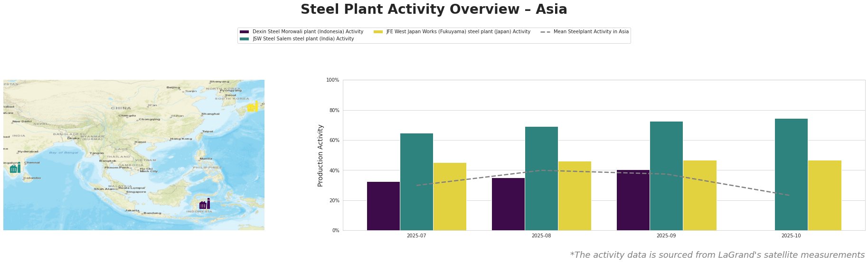Screen dimensions: 868x263
Task: Click the teal JSW Steel legend swatch
Action: pos(245,39)
